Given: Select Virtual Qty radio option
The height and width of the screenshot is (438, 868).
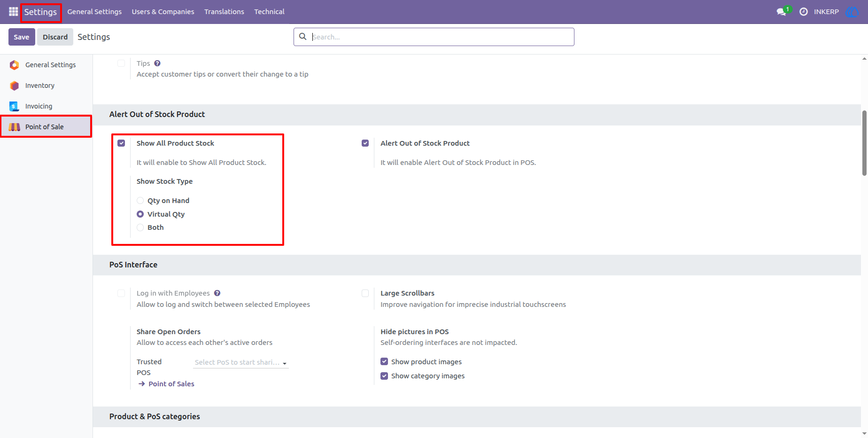Looking at the screenshot, I should click(140, 214).
